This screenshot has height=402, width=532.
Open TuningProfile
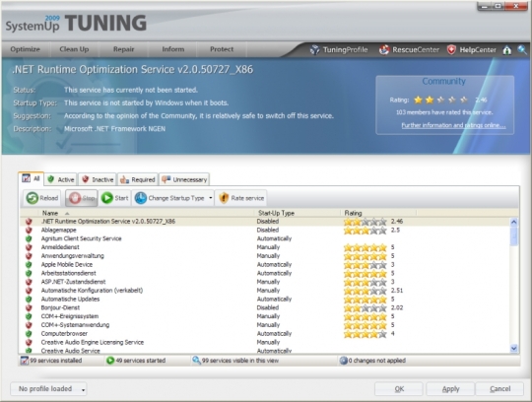point(339,50)
